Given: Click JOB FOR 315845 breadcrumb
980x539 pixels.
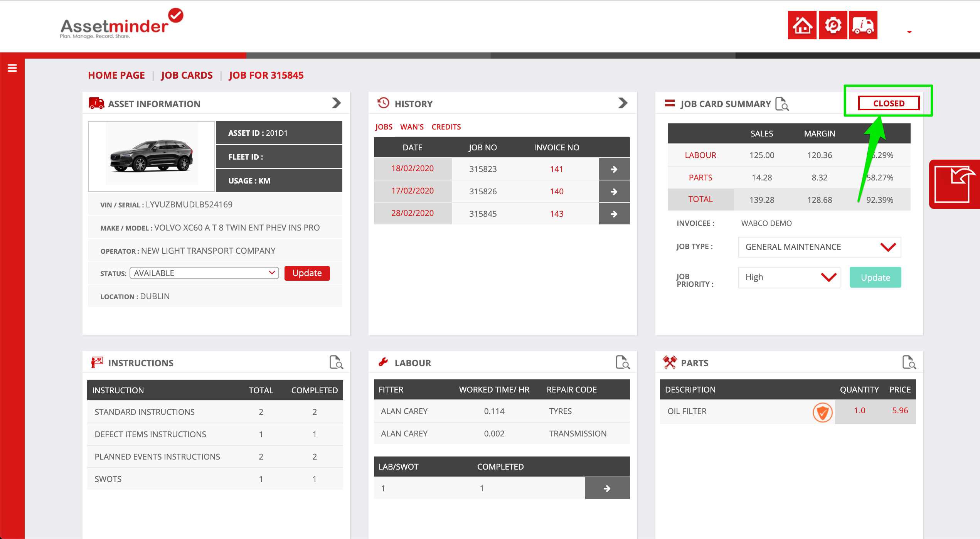Looking at the screenshot, I should click(x=266, y=75).
